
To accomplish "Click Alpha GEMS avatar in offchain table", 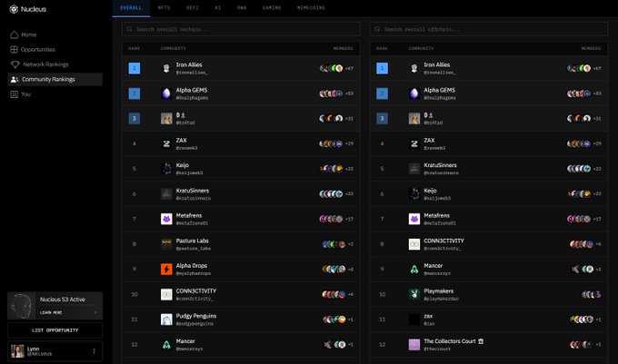I will point(414,93).
